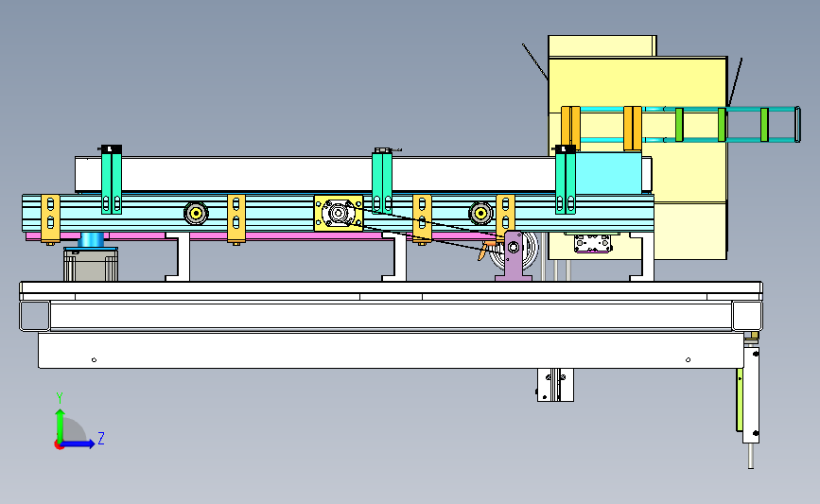Click the red origin ball of the coordinate triad
This screenshot has height=504, width=820.
click(x=59, y=444)
